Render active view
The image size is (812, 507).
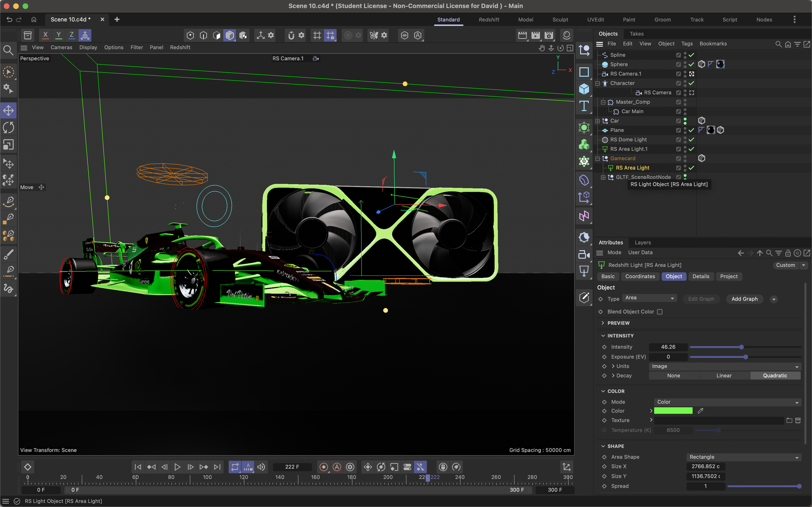522,35
